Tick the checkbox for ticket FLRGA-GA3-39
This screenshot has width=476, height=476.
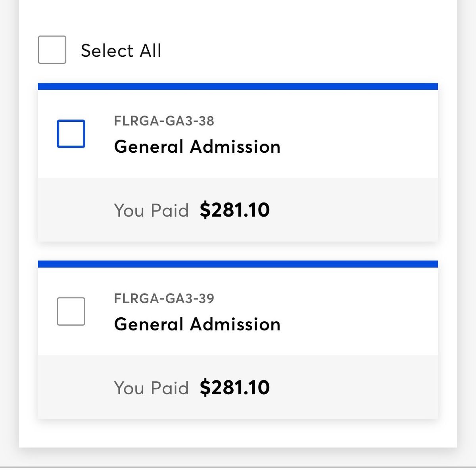pos(71,311)
